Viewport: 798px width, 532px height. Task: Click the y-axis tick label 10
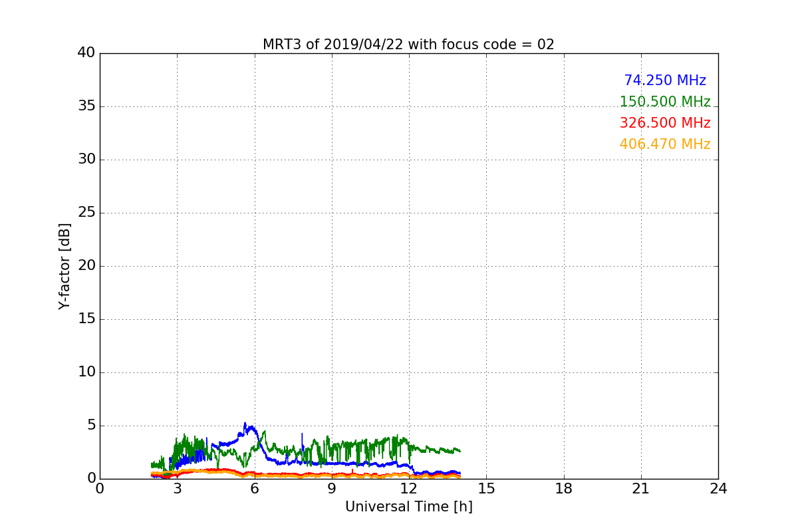click(x=86, y=372)
